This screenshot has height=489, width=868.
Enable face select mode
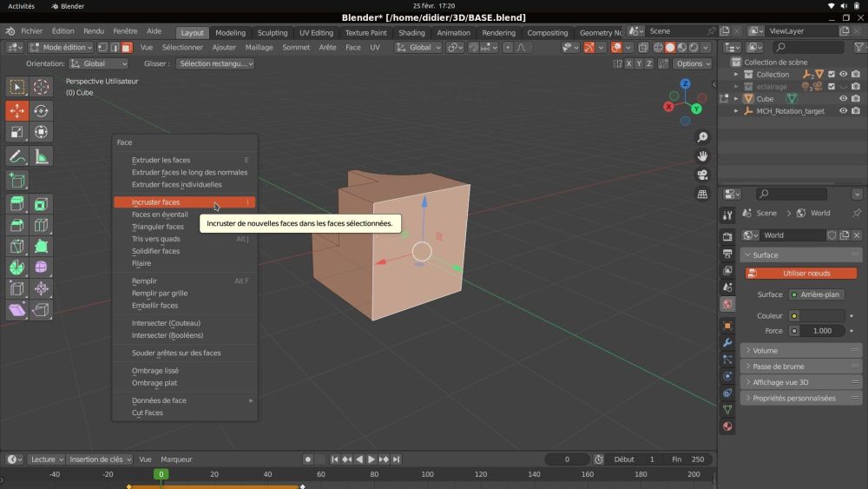pyautogui.click(x=126, y=48)
